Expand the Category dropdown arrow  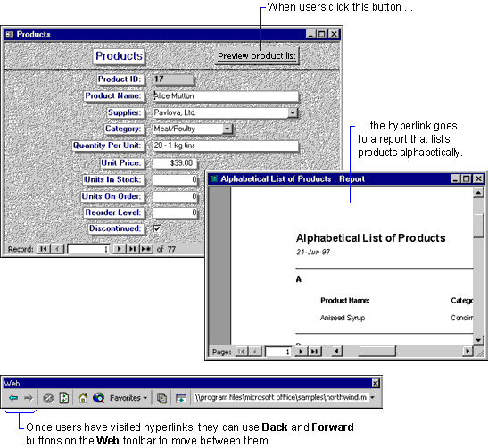point(227,129)
